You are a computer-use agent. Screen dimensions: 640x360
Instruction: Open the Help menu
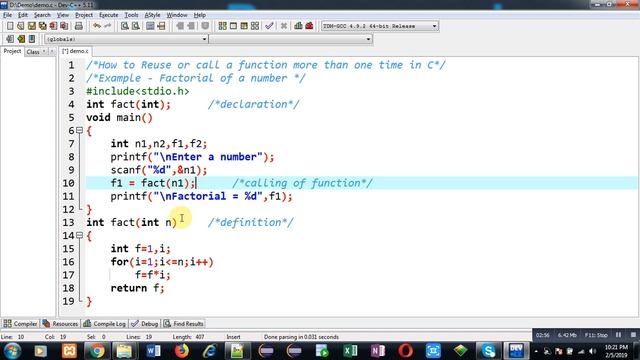(x=200, y=15)
